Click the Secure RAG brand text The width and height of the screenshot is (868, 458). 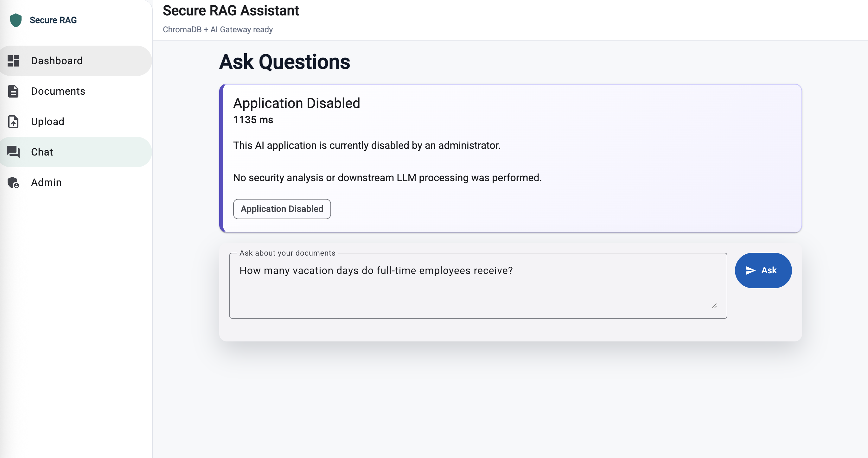point(53,20)
